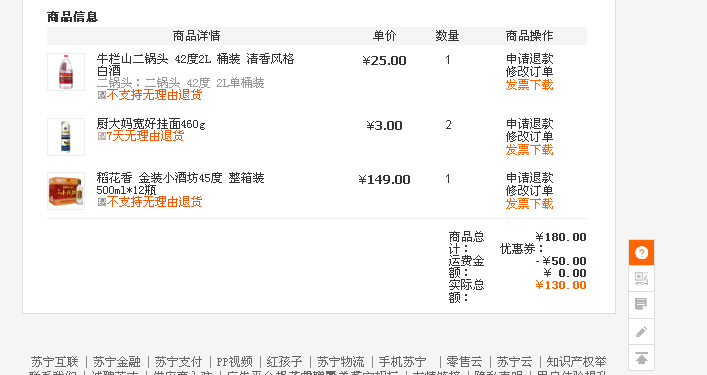Download invoice (发票下载) for 牛栏山二锅头
This screenshot has height=375, width=707.
pyautogui.click(x=529, y=85)
